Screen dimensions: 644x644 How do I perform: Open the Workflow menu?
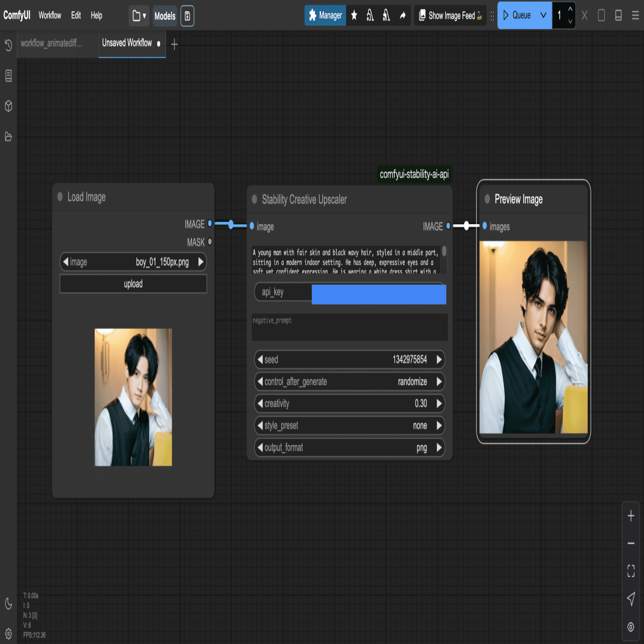click(x=49, y=16)
